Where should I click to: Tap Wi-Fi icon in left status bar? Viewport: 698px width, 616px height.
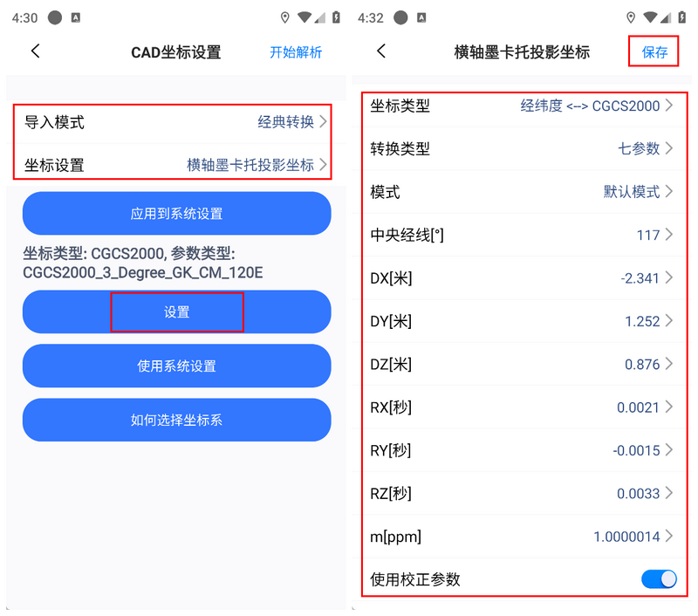coord(305,17)
